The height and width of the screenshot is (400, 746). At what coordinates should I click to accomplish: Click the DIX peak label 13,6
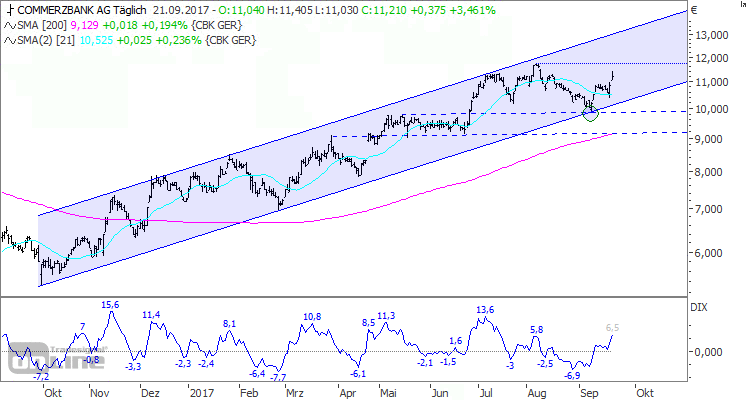pos(485,310)
